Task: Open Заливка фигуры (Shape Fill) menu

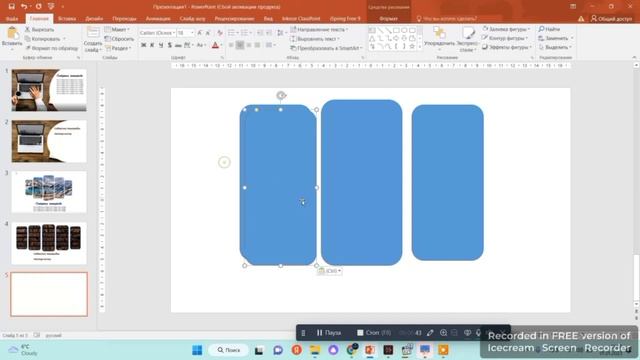Action: (x=506, y=29)
